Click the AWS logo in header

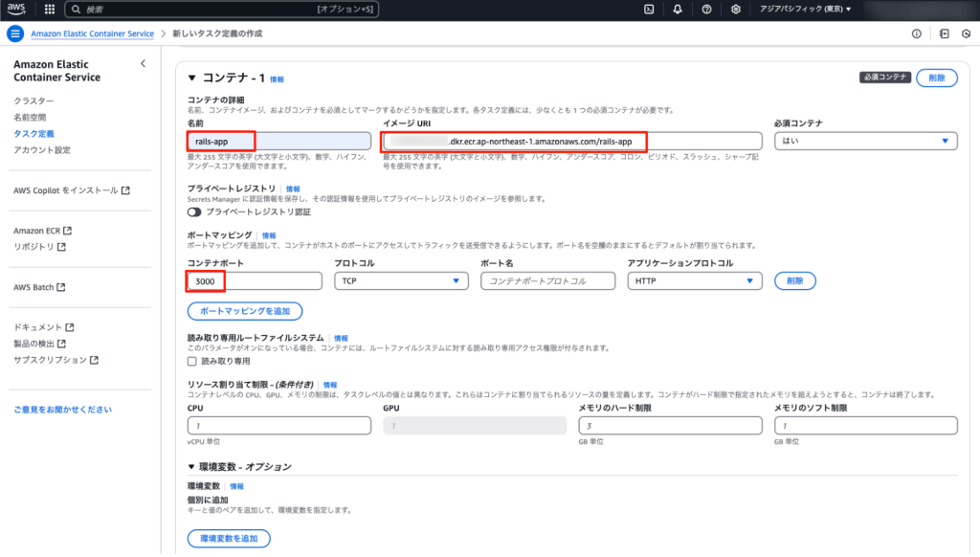pos(18,10)
